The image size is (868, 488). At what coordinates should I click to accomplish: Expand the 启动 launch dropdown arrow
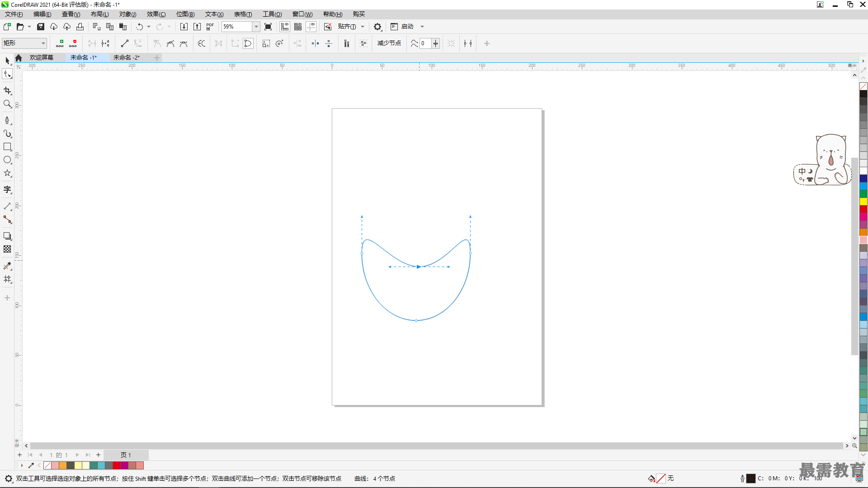(422, 27)
